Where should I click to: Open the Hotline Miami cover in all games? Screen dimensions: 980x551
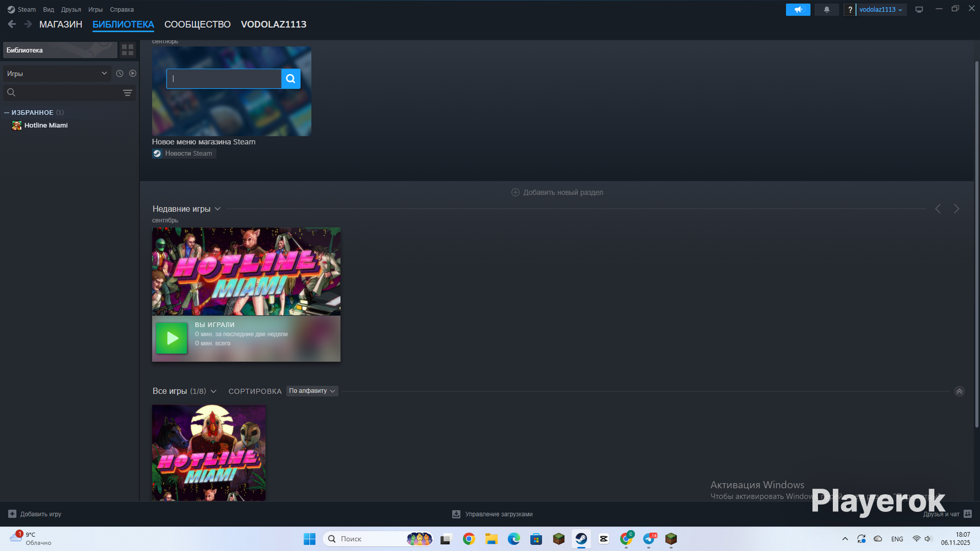click(209, 453)
